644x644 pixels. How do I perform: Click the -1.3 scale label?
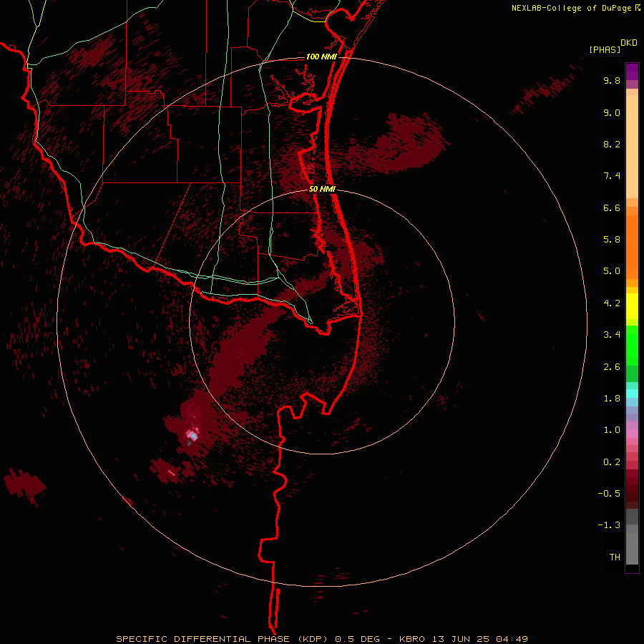tap(609, 525)
